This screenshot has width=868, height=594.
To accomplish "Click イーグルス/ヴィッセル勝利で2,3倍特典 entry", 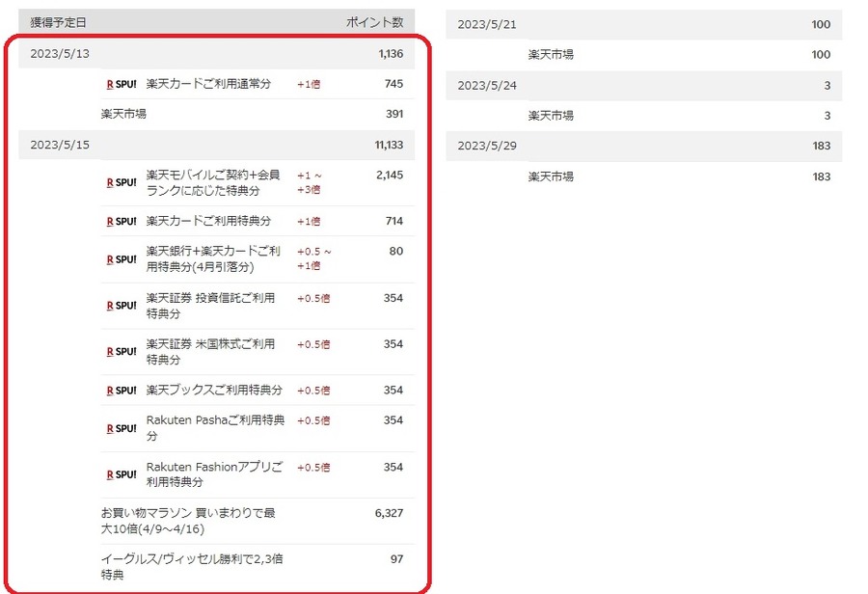I will tap(192, 567).
